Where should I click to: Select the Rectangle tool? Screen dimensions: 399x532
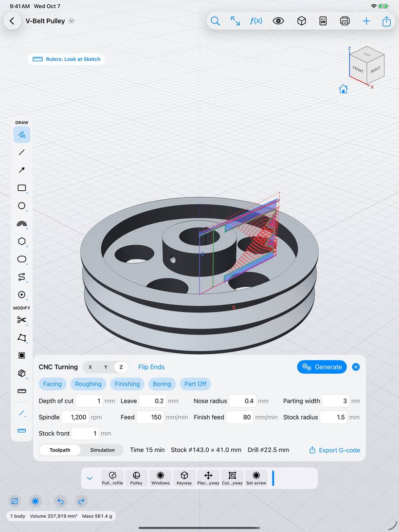22,188
